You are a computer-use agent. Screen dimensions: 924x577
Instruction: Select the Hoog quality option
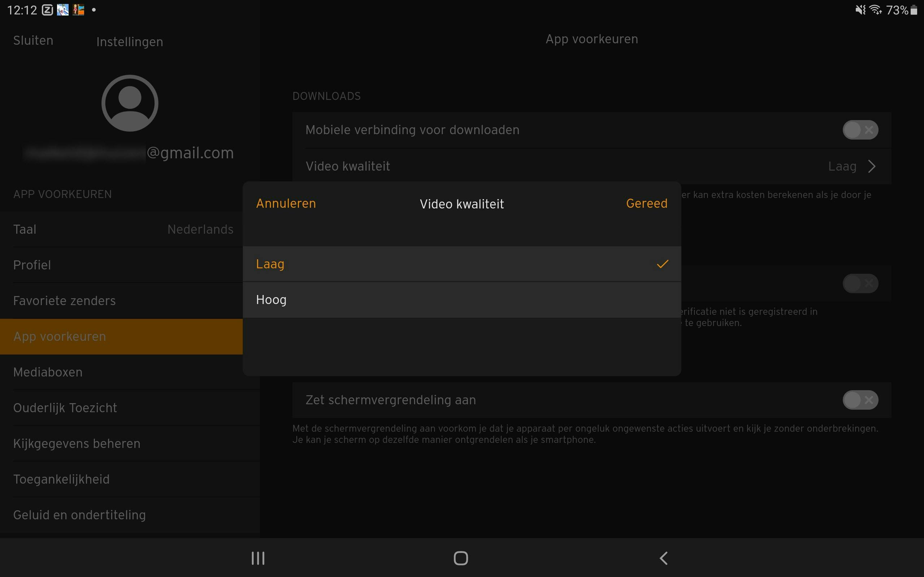tap(461, 300)
